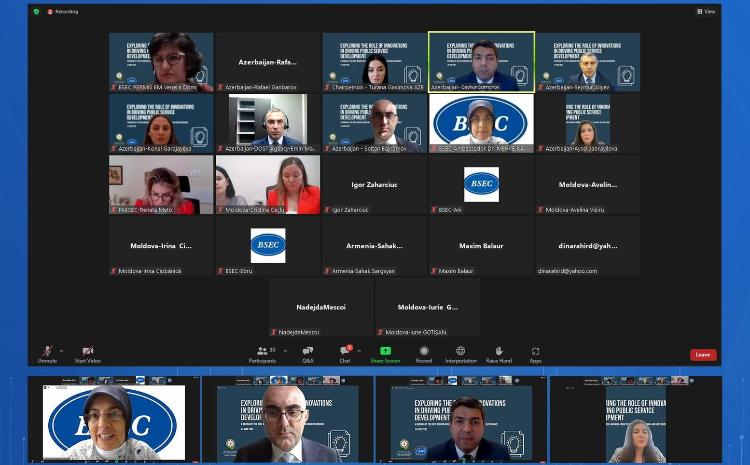Open bottom strip capture of dark-haired man in suit

[461, 419]
